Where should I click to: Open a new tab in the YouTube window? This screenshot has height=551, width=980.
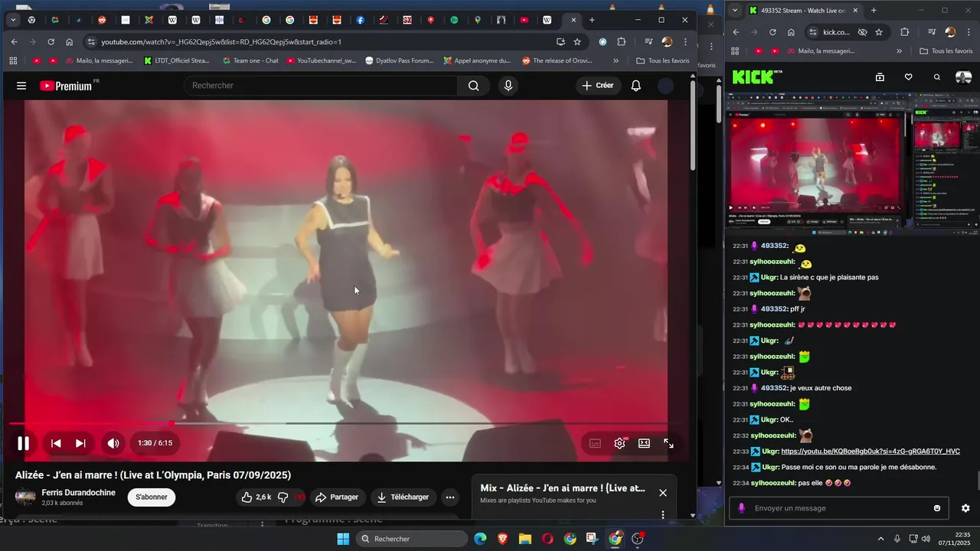592,20
